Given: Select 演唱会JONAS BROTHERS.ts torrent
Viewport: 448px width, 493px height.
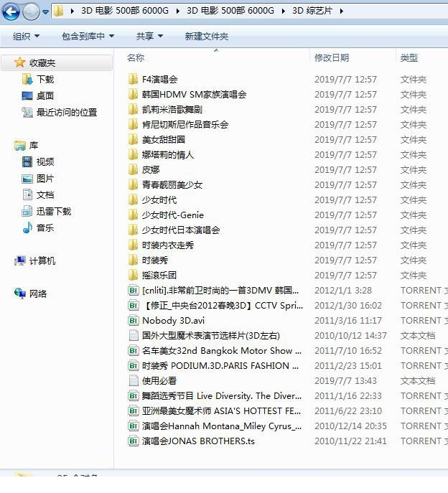Looking at the screenshot, I should click(x=198, y=441).
